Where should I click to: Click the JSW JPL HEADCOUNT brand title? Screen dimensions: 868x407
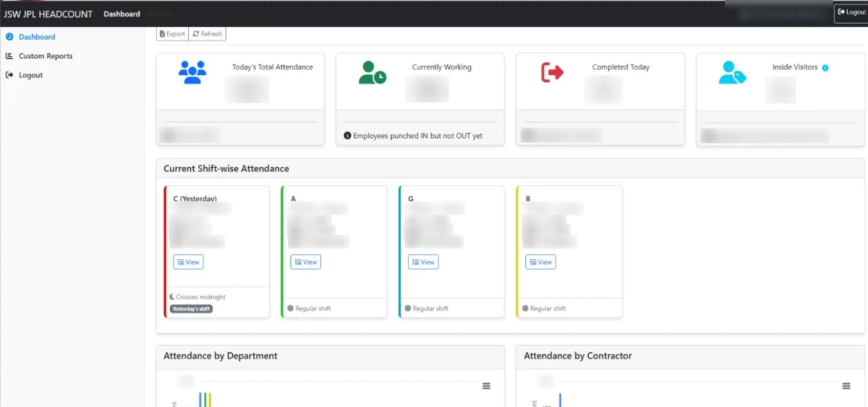(49, 14)
